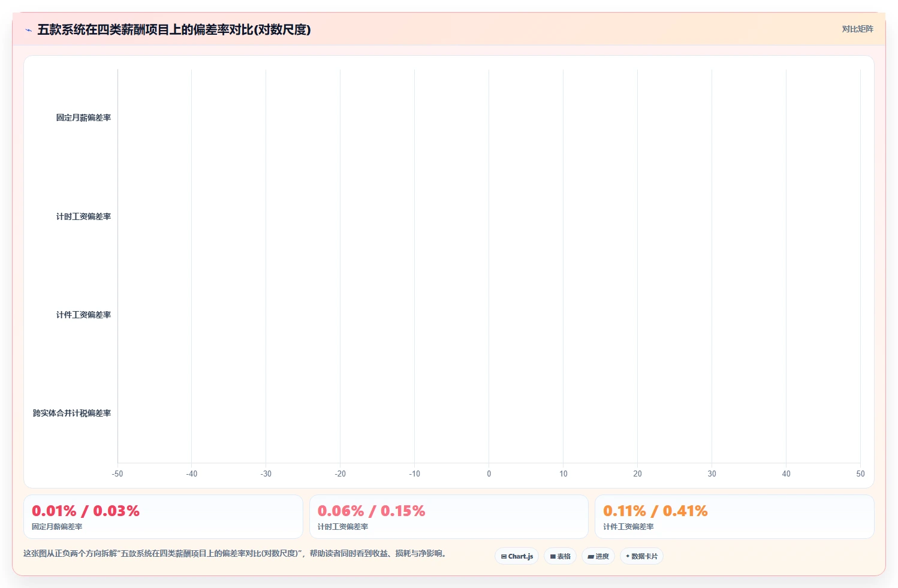Image resolution: width=898 pixels, height=588 pixels.
Task: Click the -50 tick on the x-axis
Action: tap(117, 474)
